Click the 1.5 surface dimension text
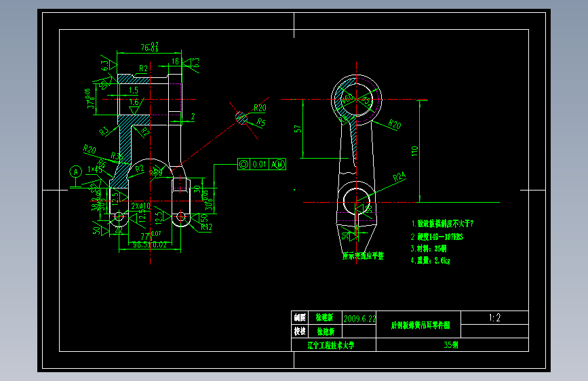588x381 pixels. click(134, 90)
